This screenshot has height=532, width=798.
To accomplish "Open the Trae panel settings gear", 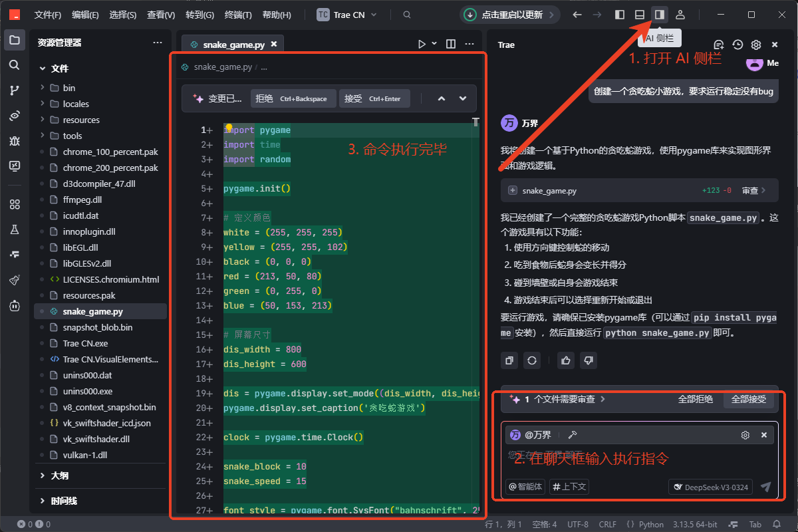I will pyautogui.click(x=756, y=45).
